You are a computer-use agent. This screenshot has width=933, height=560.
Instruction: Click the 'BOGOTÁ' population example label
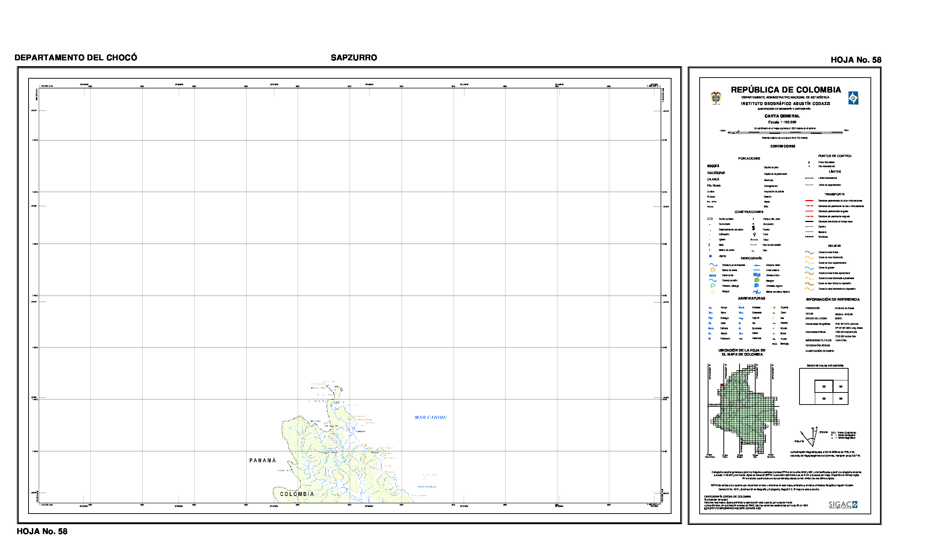point(713,166)
